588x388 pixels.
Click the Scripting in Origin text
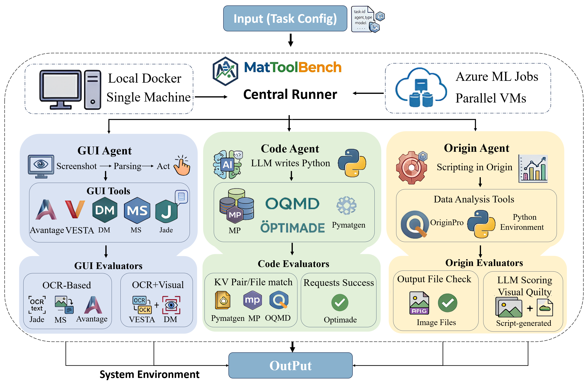click(x=474, y=167)
